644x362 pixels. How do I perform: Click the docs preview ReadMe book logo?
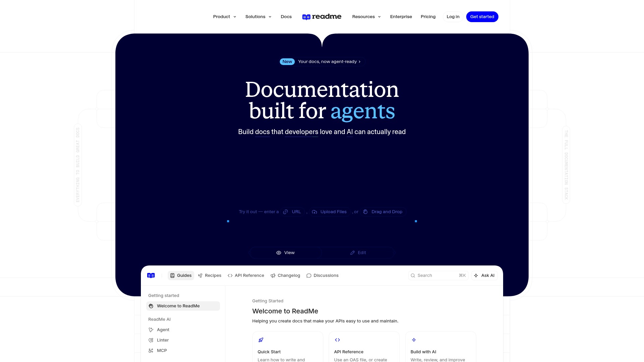click(151, 276)
